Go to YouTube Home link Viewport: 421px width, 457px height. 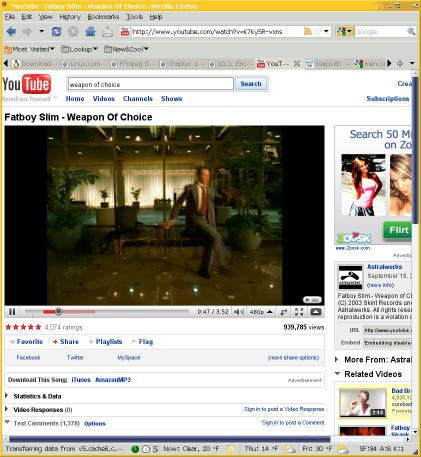tap(75, 99)
